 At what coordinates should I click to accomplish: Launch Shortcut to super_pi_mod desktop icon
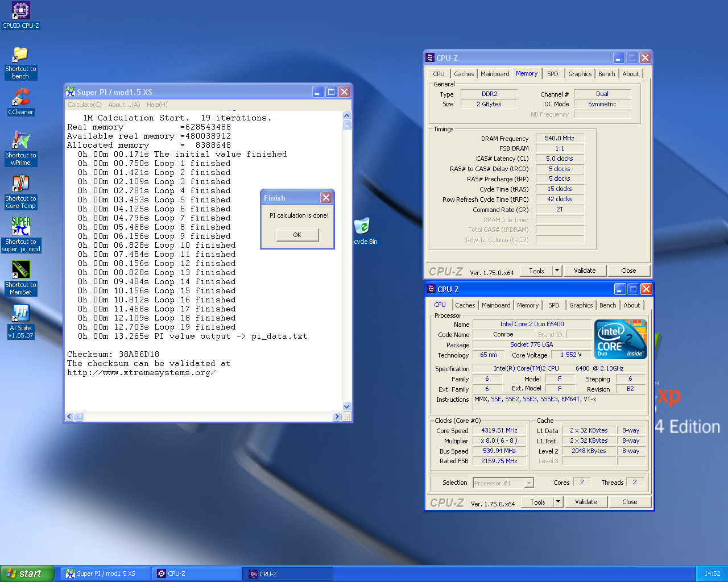[x=20, y=235]
